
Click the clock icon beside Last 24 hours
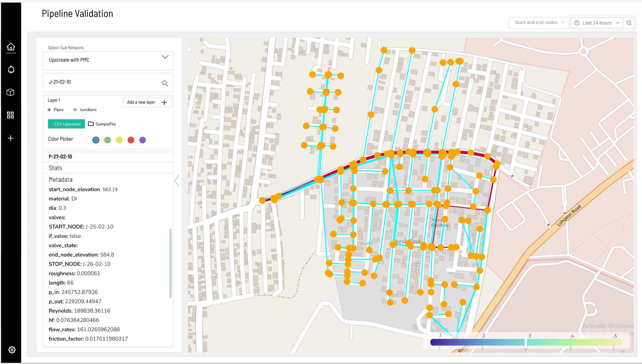pyautogui.click(x=577, y=23)
